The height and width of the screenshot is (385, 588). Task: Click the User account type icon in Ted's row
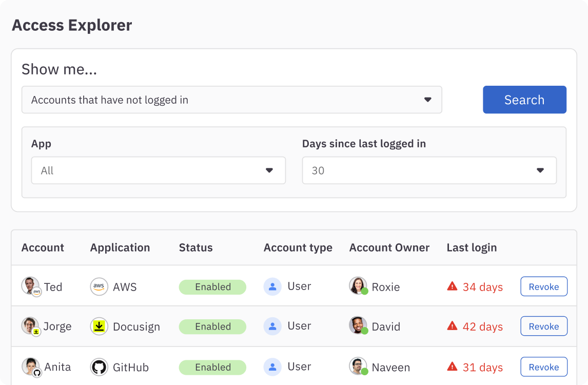[272, 286]
